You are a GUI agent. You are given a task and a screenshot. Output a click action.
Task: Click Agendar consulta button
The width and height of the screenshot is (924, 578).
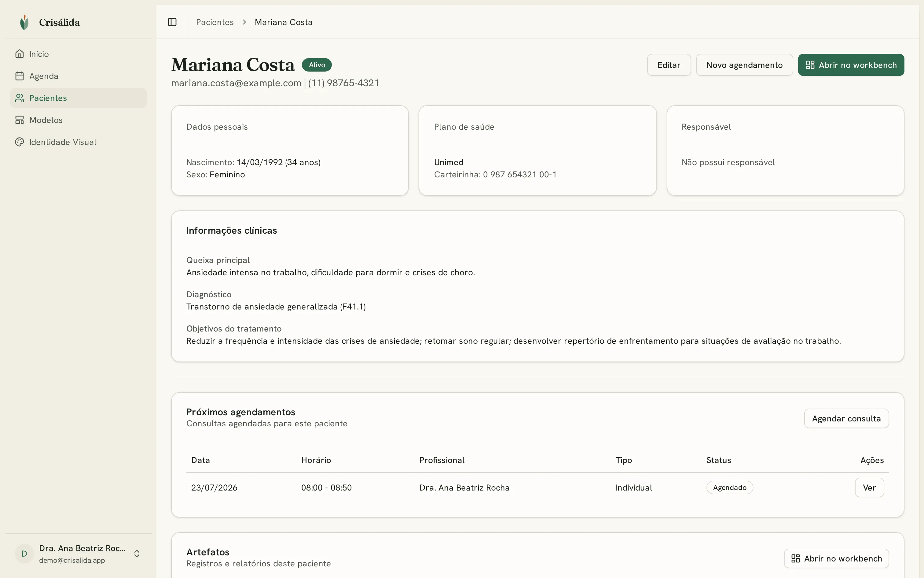point(846,419)
